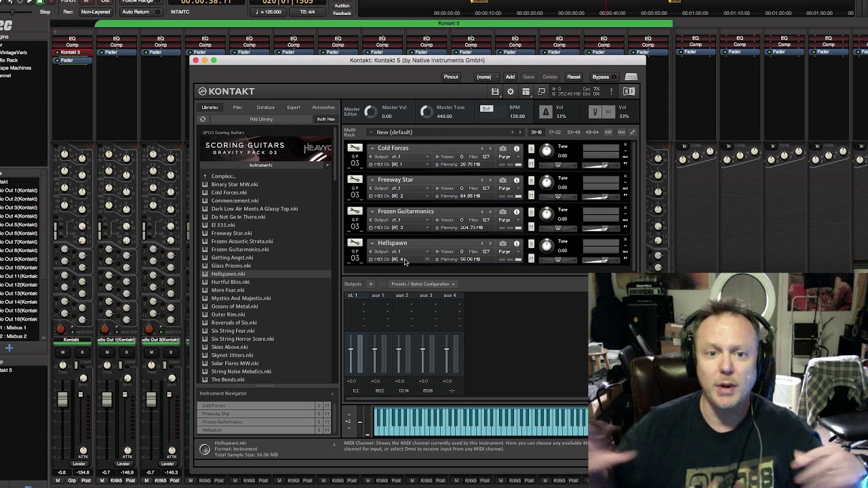Select Glass Prisons.nki in library list
The image size is (868, 488).
pos(231,266)
